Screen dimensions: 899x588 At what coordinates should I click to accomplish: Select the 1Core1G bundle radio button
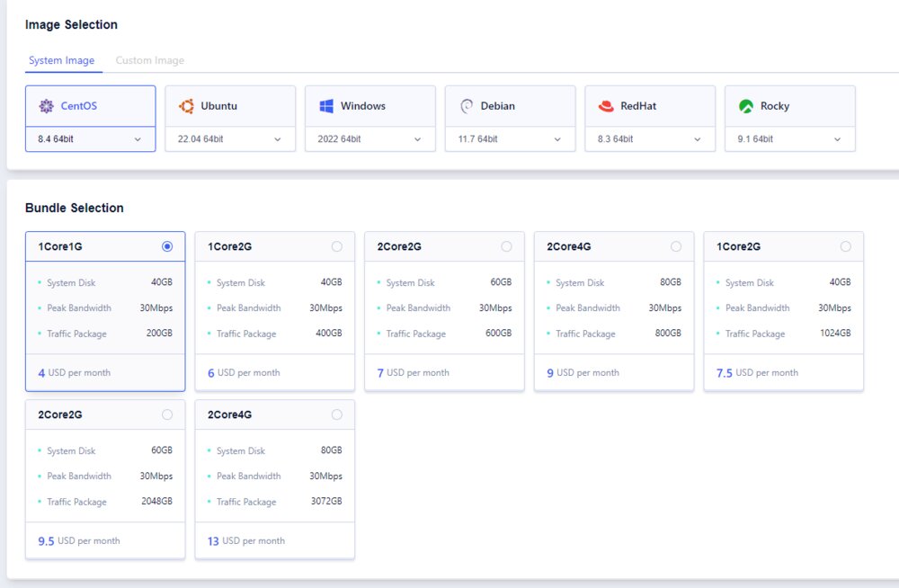pyautogui.click(x=167, y=246)
